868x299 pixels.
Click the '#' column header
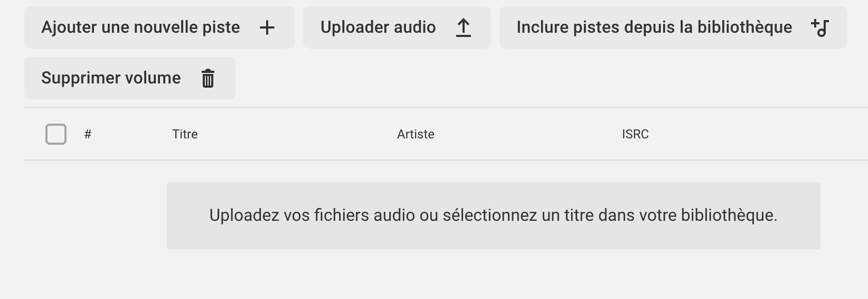[88, 134]
